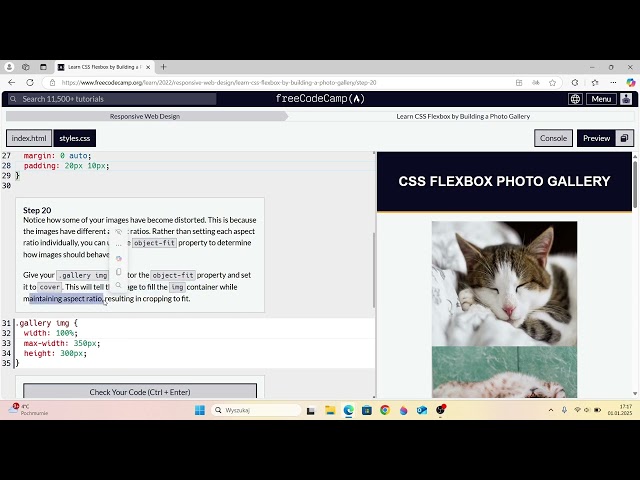Open Learn CSS Flexbox breadcrumb link

[463, 116]
